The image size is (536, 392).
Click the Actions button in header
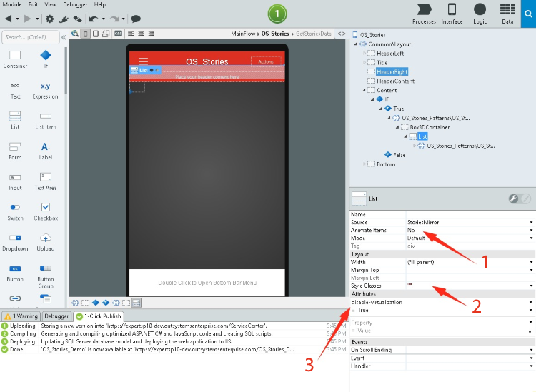pos(266,61)
